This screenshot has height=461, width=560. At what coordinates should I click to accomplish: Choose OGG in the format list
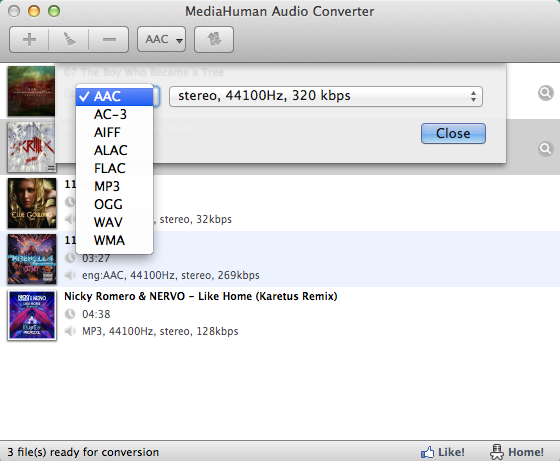click(115, 204)
